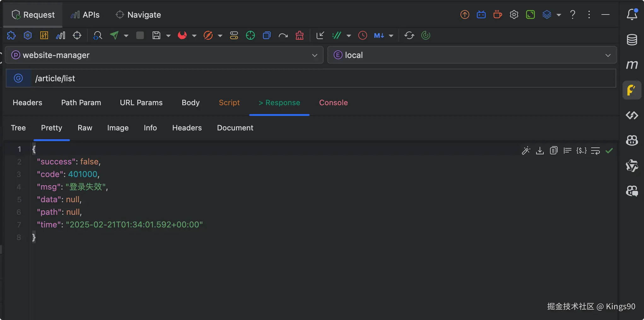Click the yellow double-toggle switch icon
644x320 pixels.
pyautogui.click(x=234, y=35)
